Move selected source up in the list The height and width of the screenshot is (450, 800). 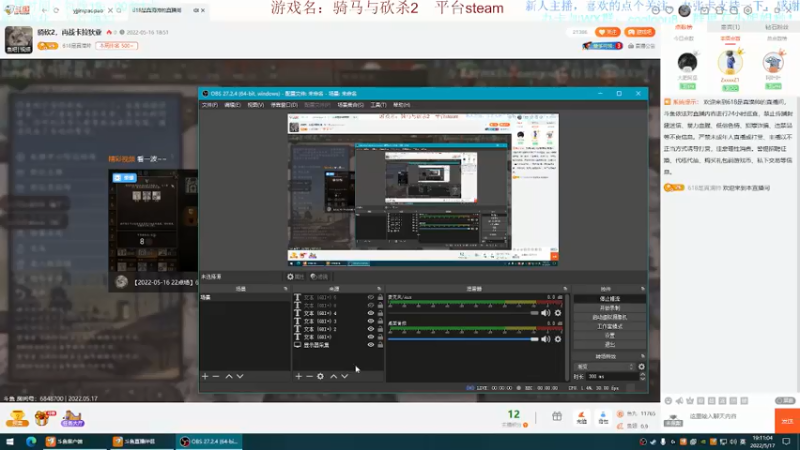(333, 377)
